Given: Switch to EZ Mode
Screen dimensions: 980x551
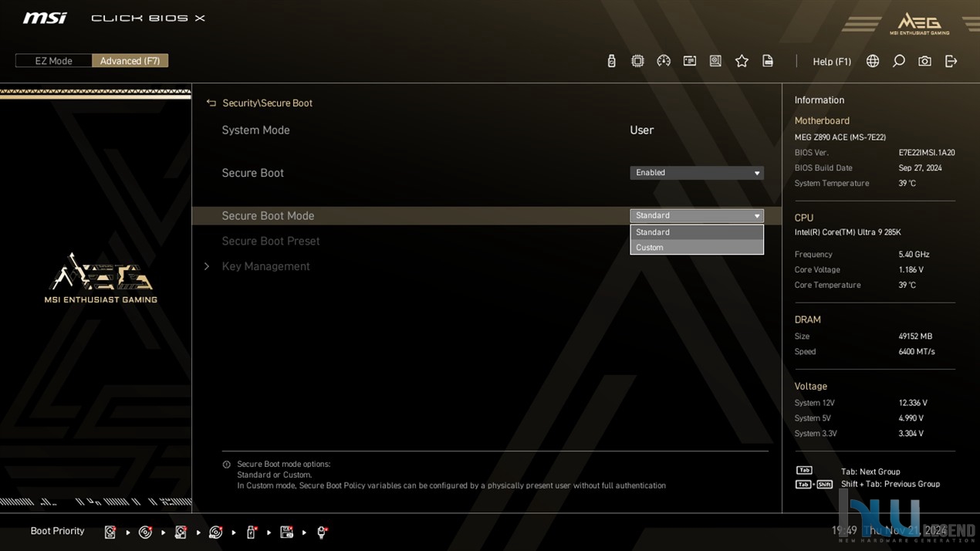Looking at the screenshot, I should point(53,61).
